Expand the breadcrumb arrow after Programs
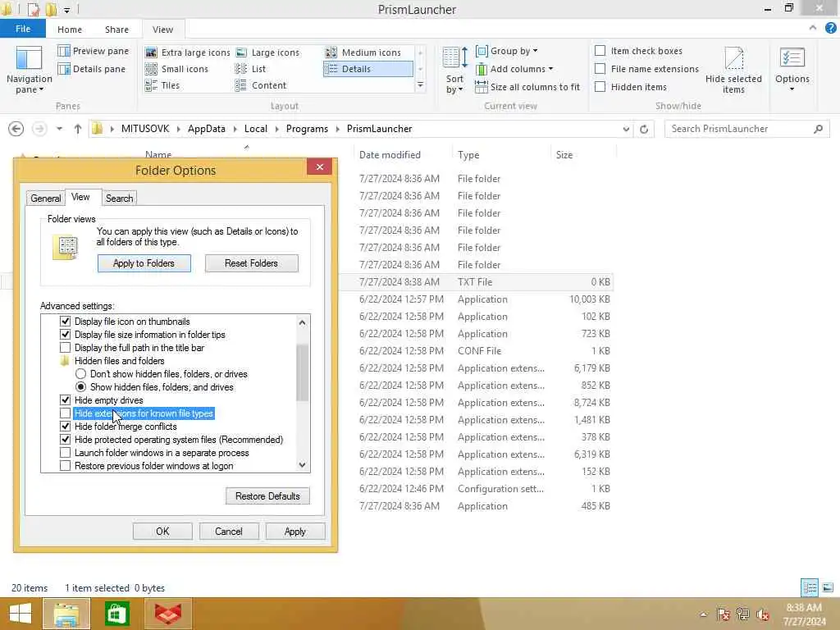The width and height of the screenshot is (840, 630). pyautogui.click(x=337, y=129)
